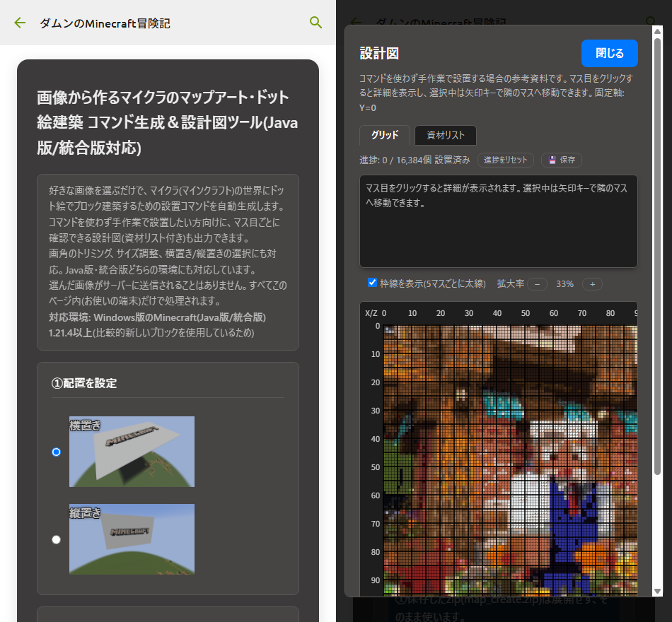Select the 縦置き radio button

point(56,539)
